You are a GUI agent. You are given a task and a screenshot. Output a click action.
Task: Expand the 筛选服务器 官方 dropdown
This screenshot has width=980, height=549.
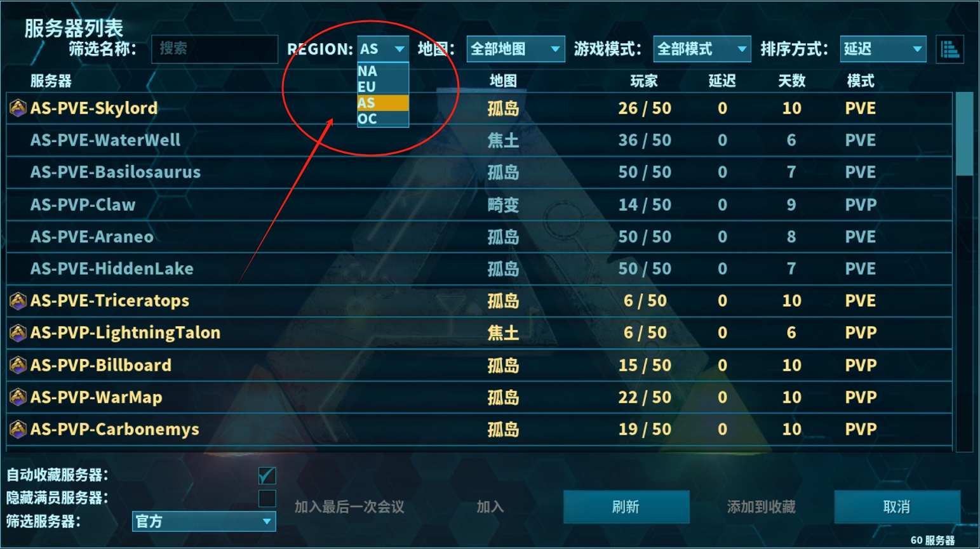[204, 521]
